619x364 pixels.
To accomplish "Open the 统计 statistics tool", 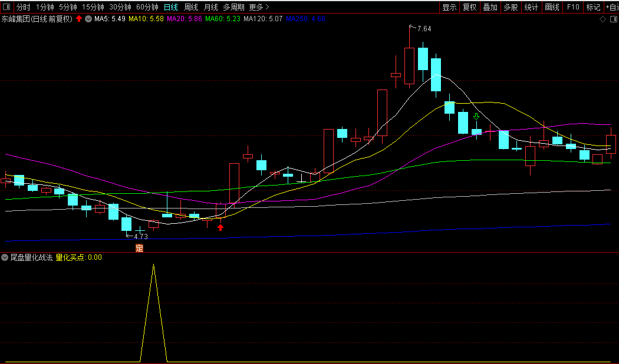I will [531, 7].
